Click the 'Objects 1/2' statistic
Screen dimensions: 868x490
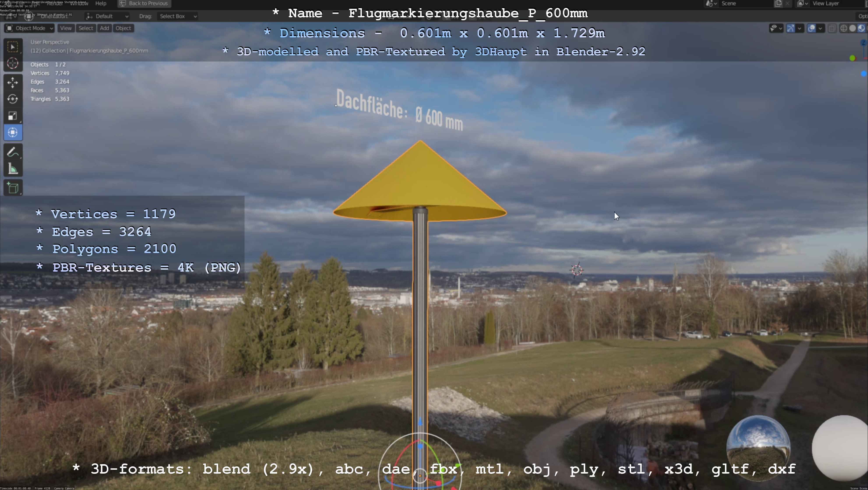pyautogui.click(x=48, y=64)
